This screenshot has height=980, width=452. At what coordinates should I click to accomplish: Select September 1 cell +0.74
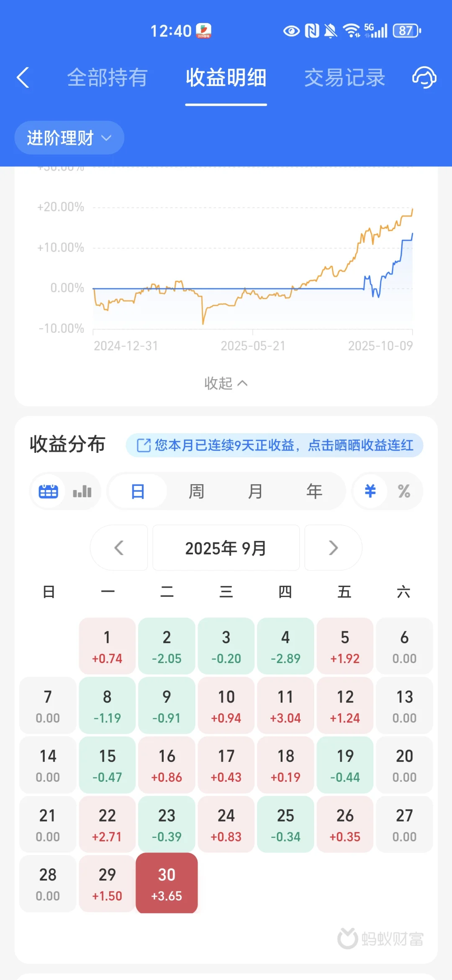(107, 646)
